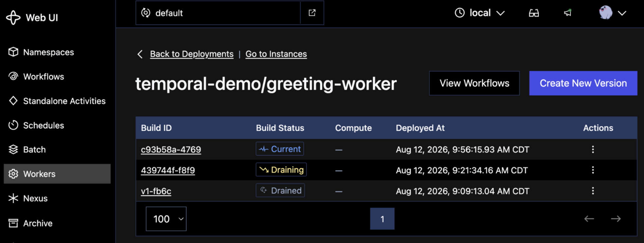Click the Current status badge
The height and width of the screenshot is (243, 644).
(280, 149)
